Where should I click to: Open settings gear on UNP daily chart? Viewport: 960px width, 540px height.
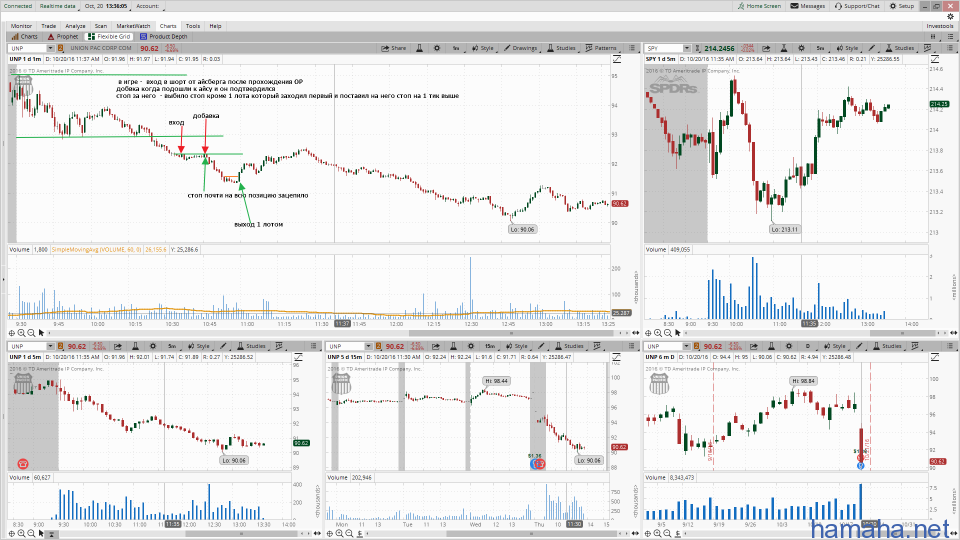789,347
